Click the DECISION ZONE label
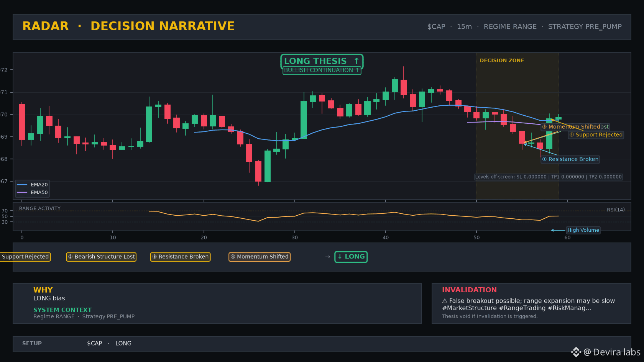 (x=502, y=61)
